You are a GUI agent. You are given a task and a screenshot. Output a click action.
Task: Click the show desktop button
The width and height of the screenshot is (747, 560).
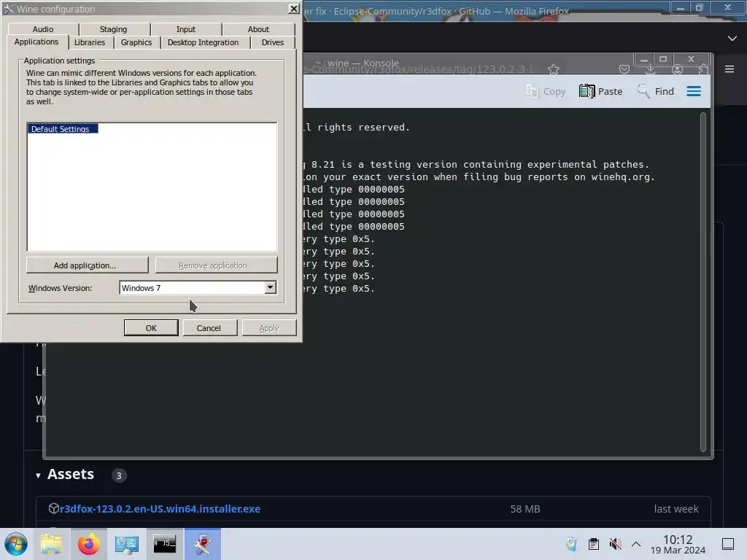tap(728, 544)
